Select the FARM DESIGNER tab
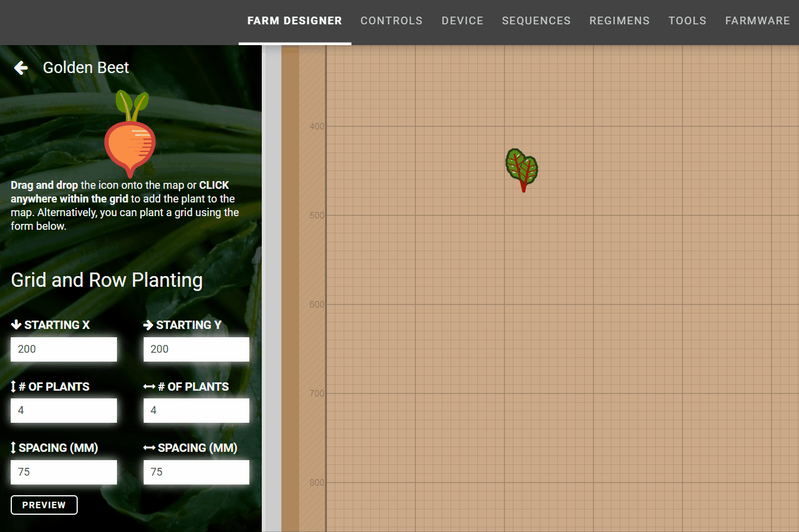Image resolution: width=799 pixels, height=532 pixels. (x=294, y=20)
